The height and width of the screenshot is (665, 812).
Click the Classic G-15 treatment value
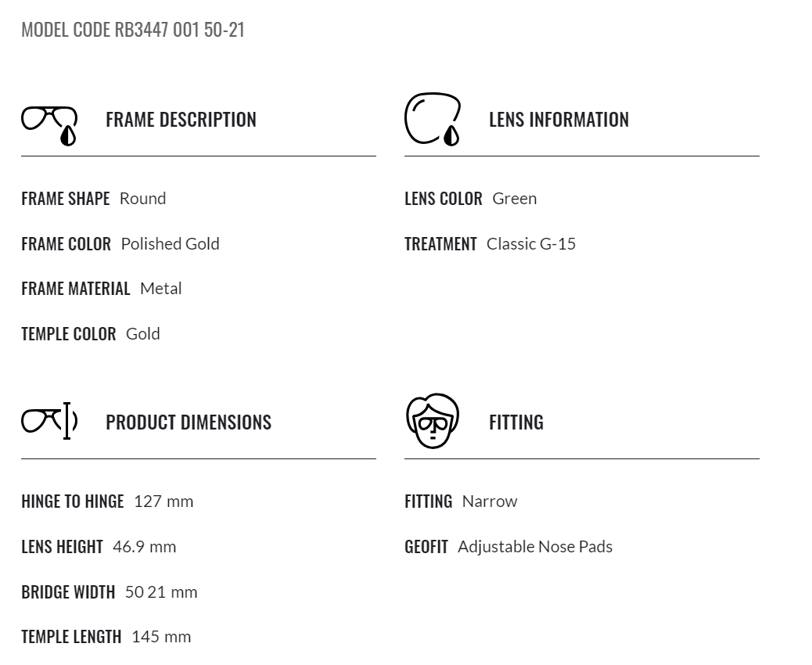(x=531, y=244)
